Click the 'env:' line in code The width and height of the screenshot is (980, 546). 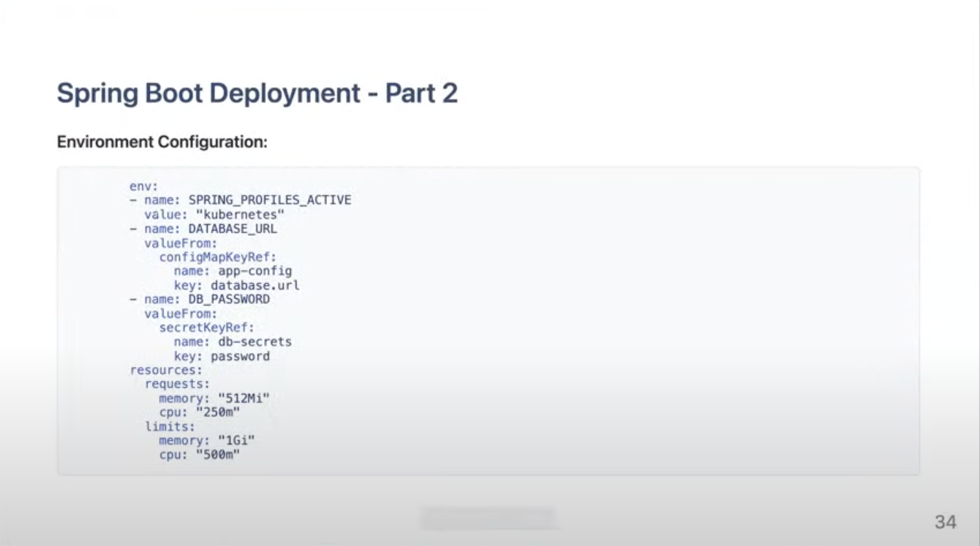click(144, 186)
